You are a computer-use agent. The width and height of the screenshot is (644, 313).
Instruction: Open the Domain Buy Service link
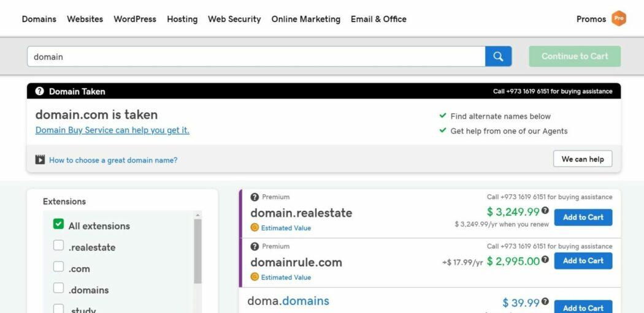click(x=112, y=130)
